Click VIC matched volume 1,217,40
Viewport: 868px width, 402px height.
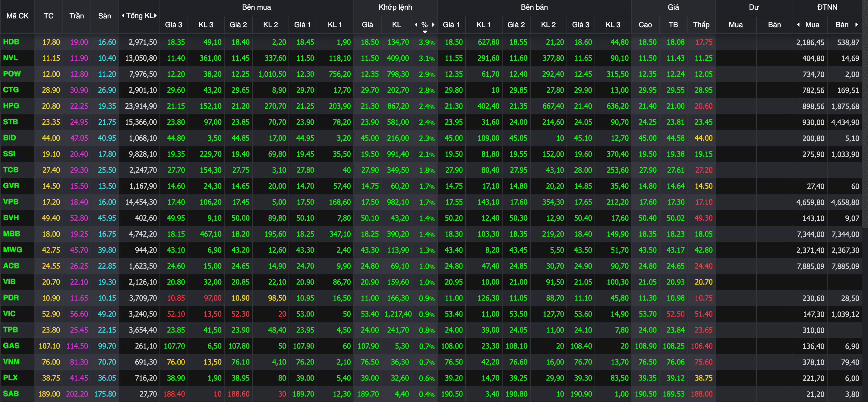click(x=398, y=314)
